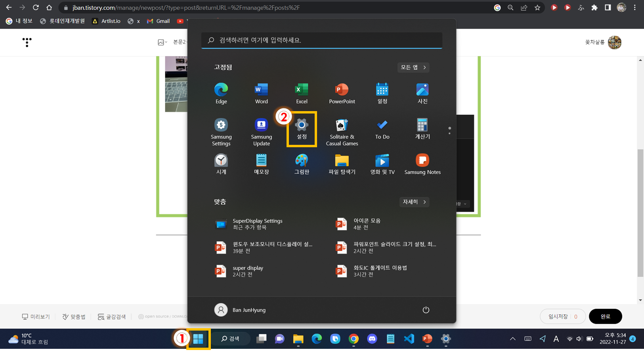
Task: Click 글감검색 material search button
Action: [112, 317]
